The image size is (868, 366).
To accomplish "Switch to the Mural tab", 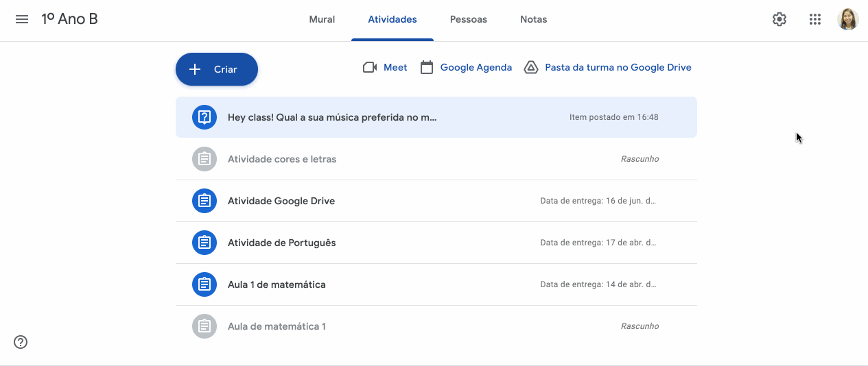I will 322,19.
